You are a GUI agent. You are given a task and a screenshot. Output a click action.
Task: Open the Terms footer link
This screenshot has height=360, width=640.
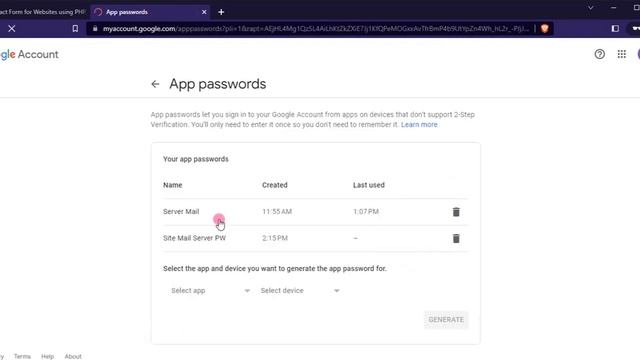tap(22, 356)
